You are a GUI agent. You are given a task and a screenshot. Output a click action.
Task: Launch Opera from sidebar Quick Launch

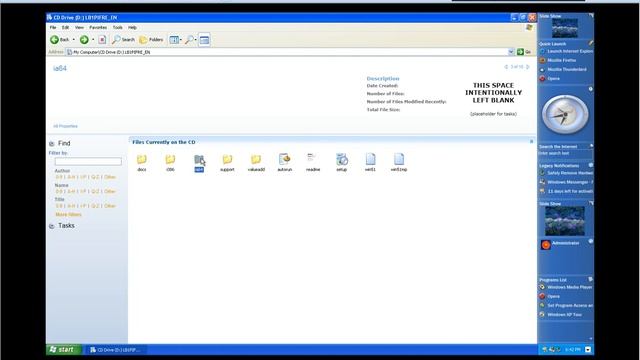549,78
